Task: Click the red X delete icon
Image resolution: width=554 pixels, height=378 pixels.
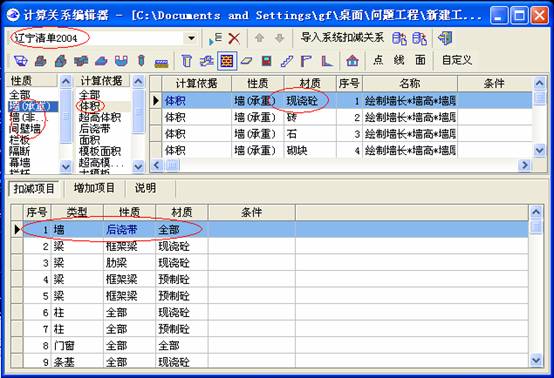Action: coord(234,39)
